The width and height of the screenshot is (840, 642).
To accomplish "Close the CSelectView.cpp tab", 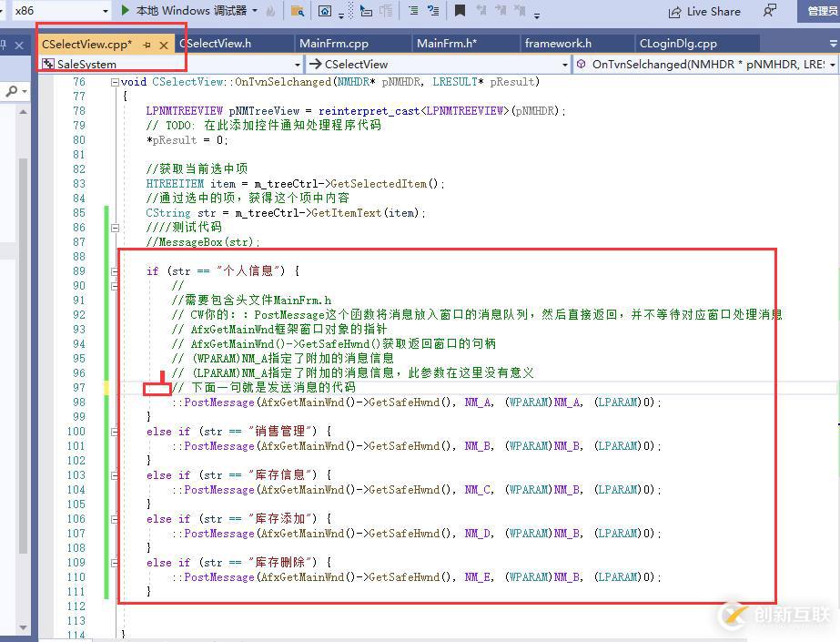I will point(164,45).
